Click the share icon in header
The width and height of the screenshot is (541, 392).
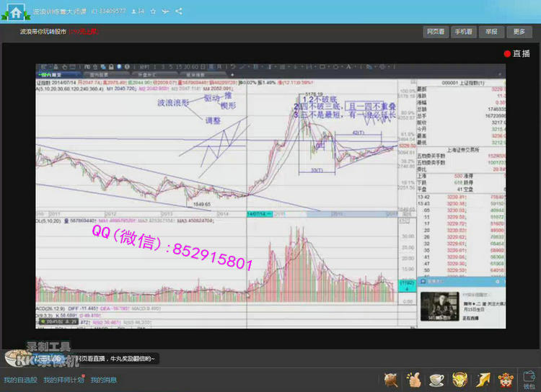[179, 12]
